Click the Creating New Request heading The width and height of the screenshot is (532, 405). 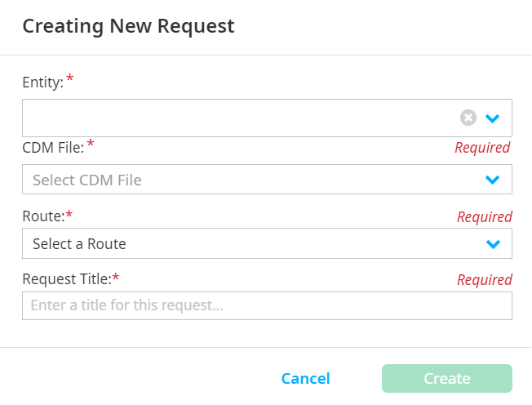click(x=128, y=26)
